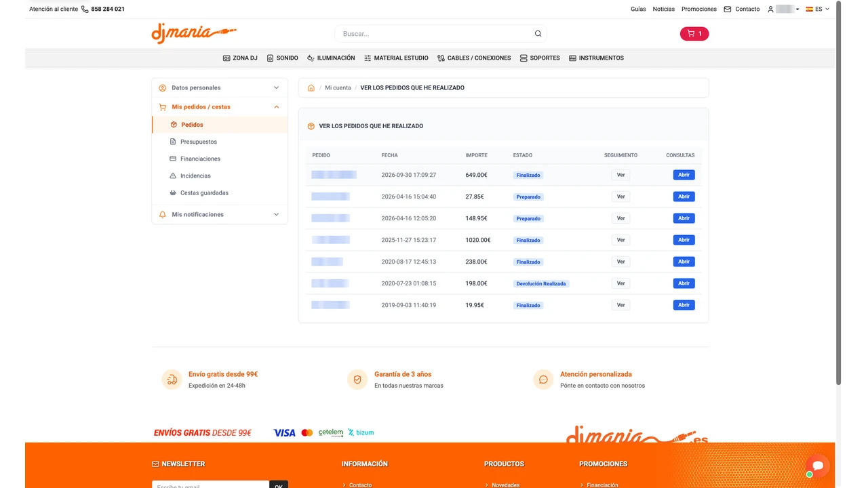Click the djmania logo
The image size is (868, 488).
[194, 33]
